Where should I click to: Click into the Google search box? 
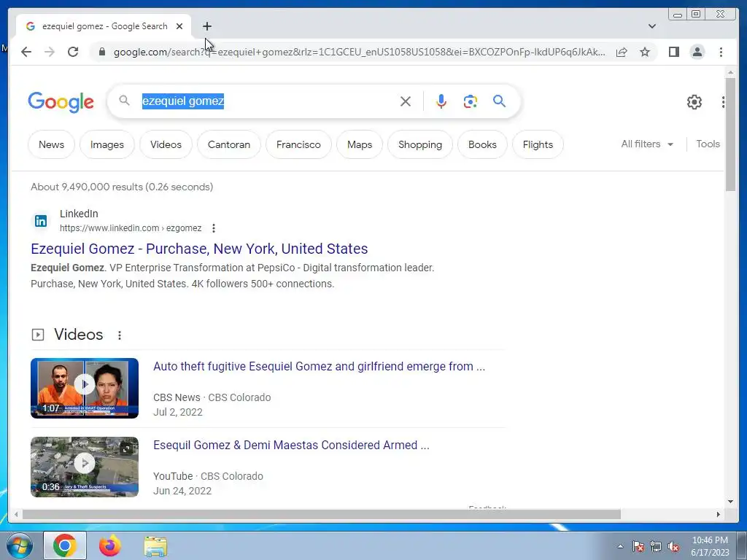point(267,101)
